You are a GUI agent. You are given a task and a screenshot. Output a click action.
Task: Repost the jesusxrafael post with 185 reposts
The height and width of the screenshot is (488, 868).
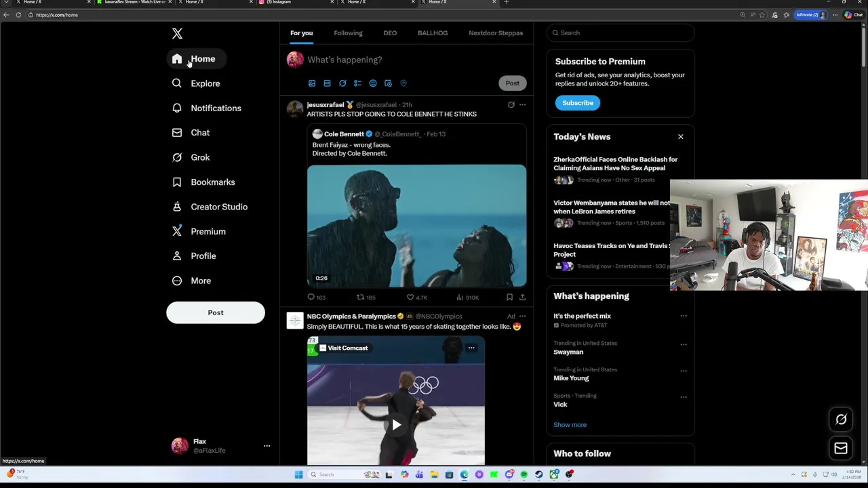pyautogui.click(x=366, y=297)
